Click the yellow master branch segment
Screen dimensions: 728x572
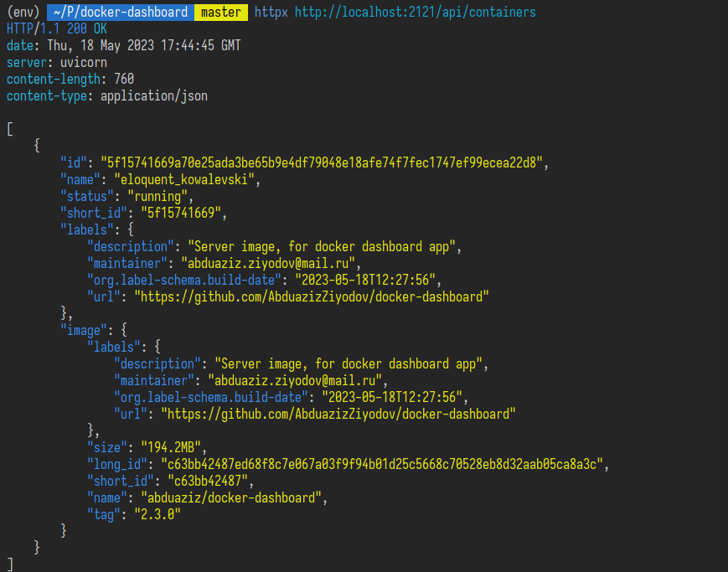[221, 12]
